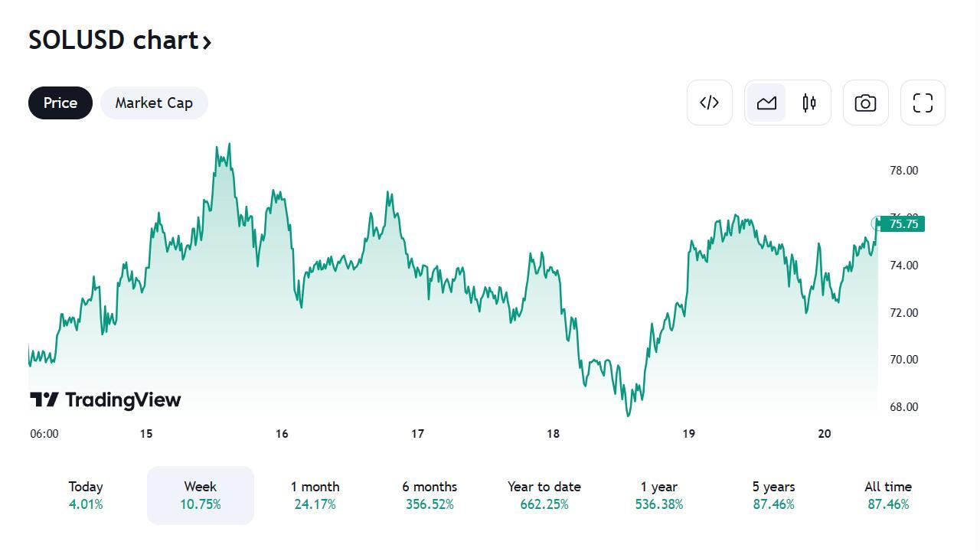Select the Price toggle
Viewport: 980px width, 551px height.
pos(60,103)
